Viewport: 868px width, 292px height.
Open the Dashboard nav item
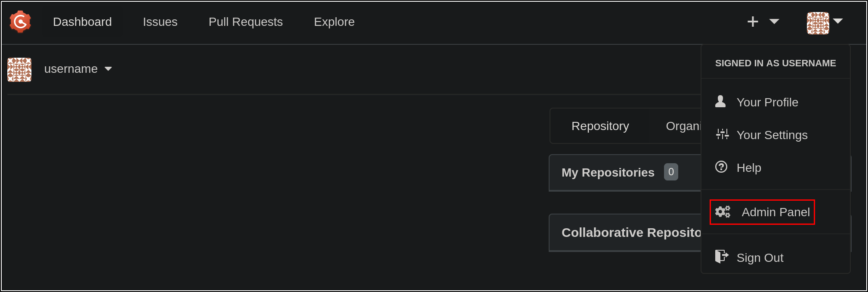tap(82, 22)
